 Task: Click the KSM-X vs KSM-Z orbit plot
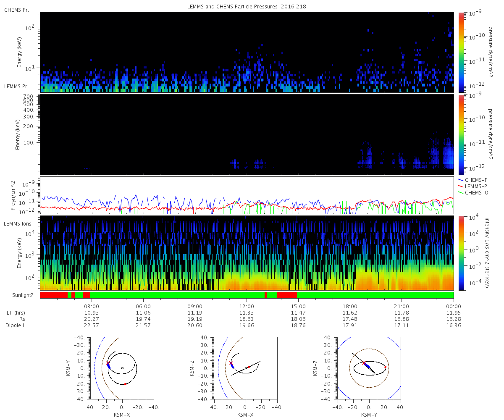pos(245,368)
